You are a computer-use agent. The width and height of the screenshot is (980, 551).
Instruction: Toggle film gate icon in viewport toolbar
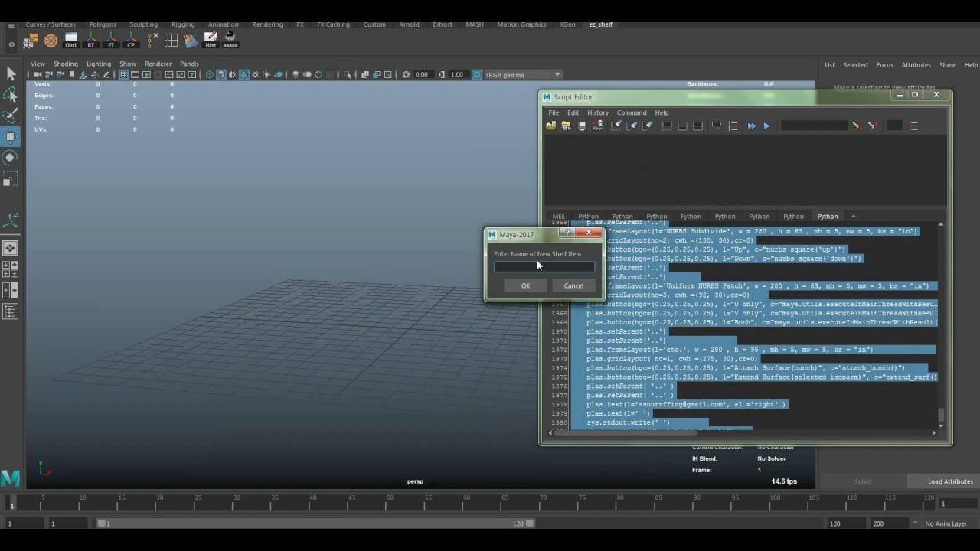[135, 74]
